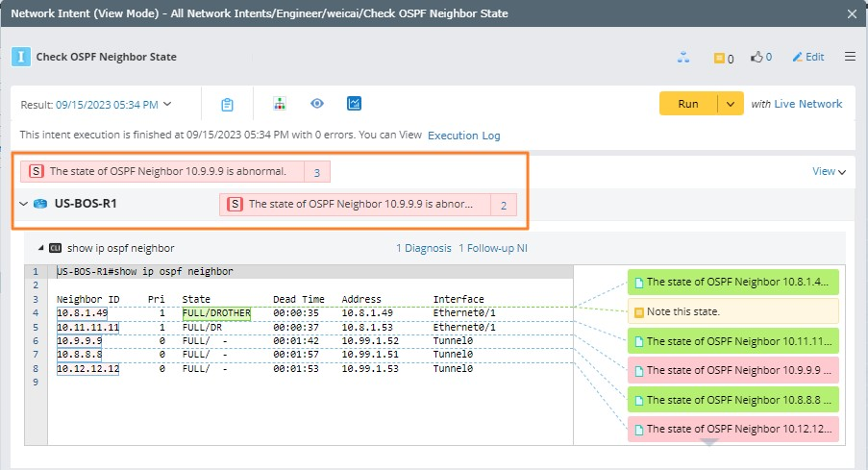868x470 pixels.
Task: Open the Execution Log link
Action: pos(463,136)
